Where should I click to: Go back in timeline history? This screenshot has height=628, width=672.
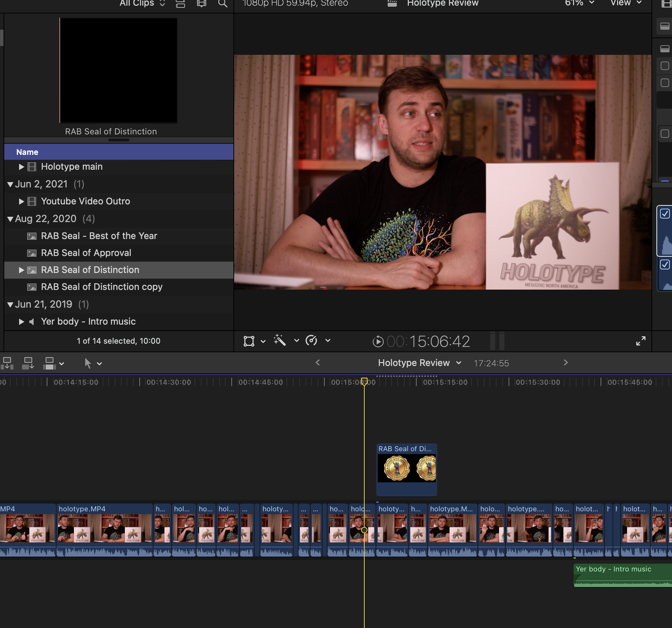318,362
